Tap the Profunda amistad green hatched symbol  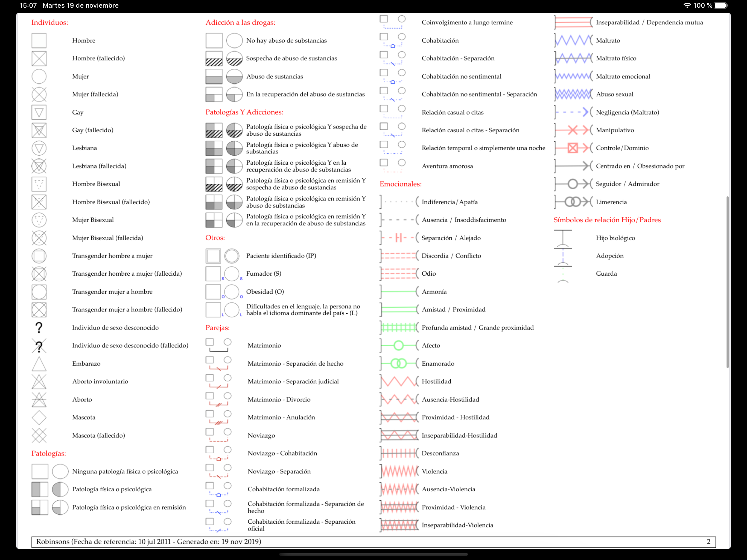tap(399, 328)
